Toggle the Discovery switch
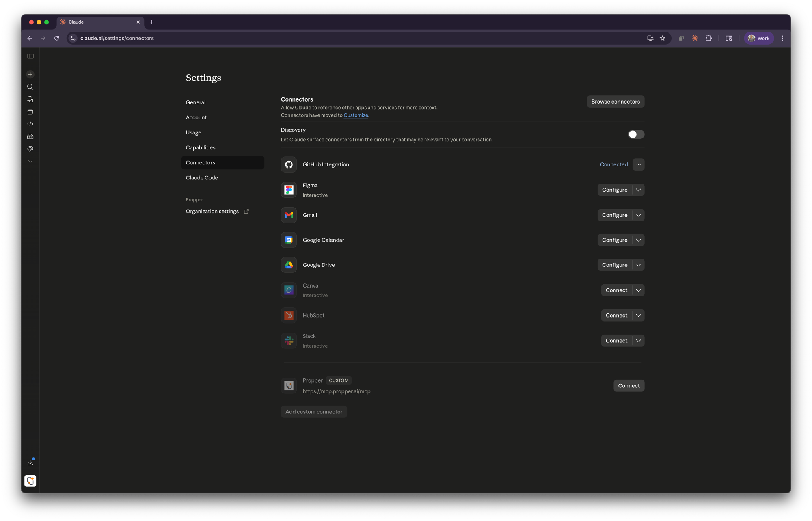Viewport: 812px width, 521px height. pos(636,134)
